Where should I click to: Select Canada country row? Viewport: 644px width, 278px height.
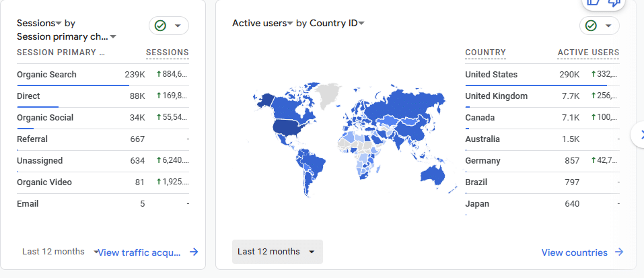coord(542,118)
